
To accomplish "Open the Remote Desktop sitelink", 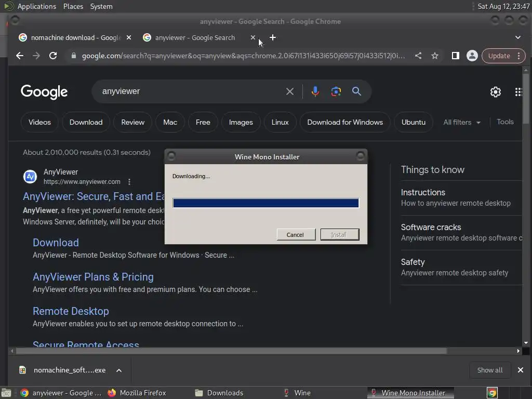I will [x=71, y=311].
